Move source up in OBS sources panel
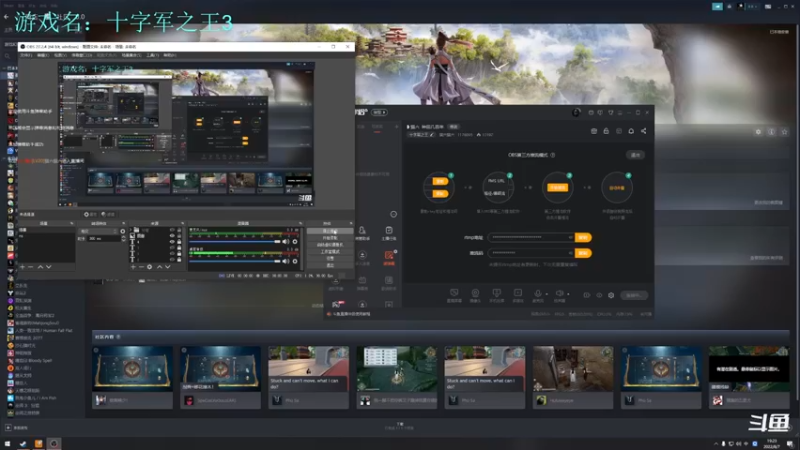 (159, 267)
